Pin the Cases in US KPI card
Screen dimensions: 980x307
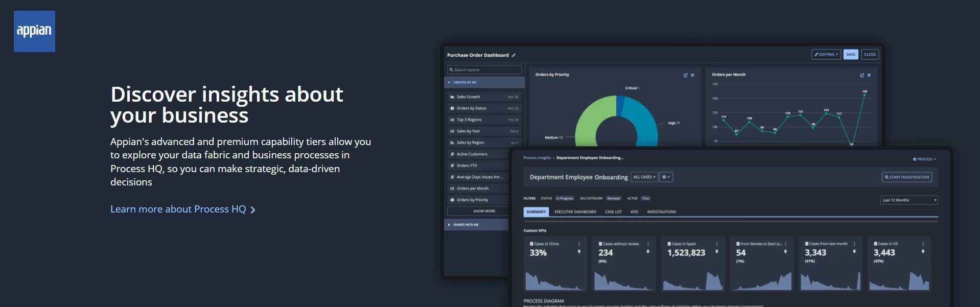click(x=923, y=252)
